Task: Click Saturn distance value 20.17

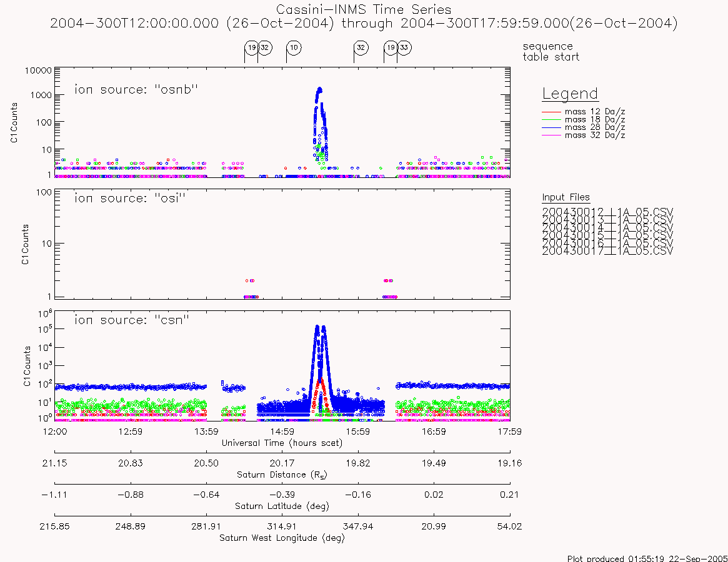Action: (x=282, y=463)
